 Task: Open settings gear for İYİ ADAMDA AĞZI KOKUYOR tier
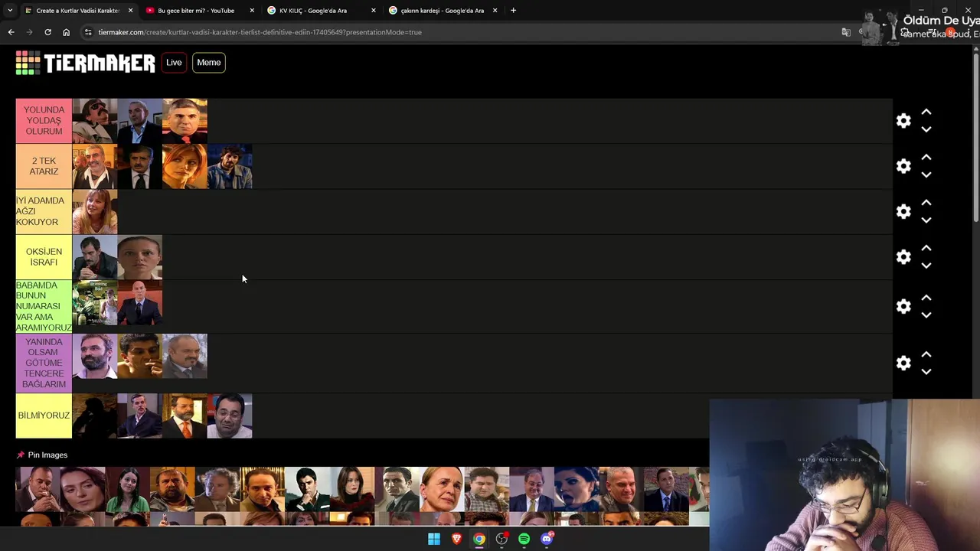click(x=903, y=211)
